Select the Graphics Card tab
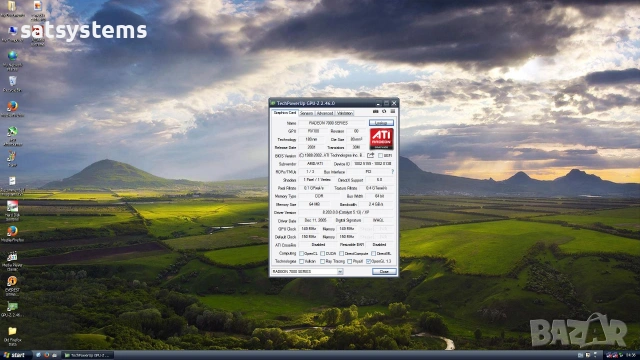This screenshot has height=360, width=640. 284,113
